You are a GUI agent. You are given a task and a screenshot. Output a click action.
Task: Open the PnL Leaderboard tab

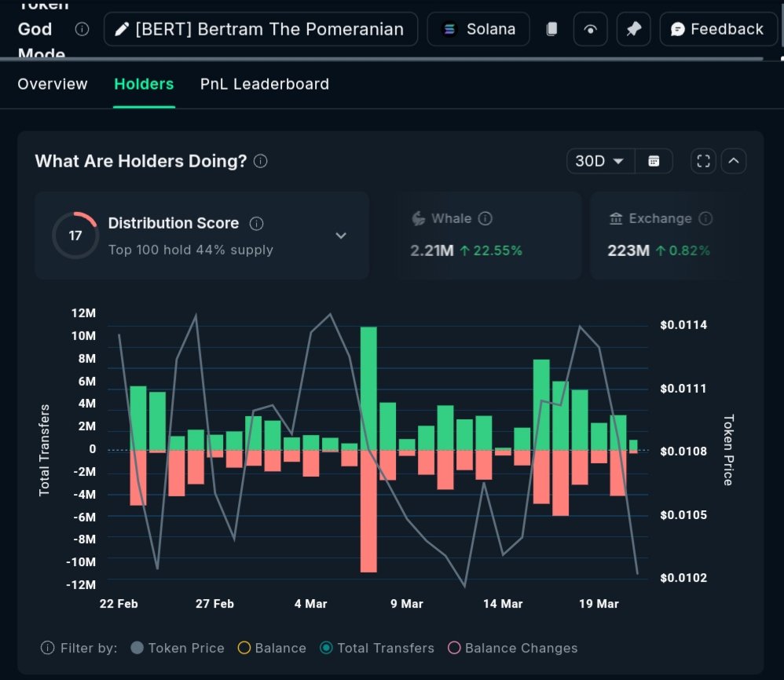pyautogui.click(x=264, y=83)
